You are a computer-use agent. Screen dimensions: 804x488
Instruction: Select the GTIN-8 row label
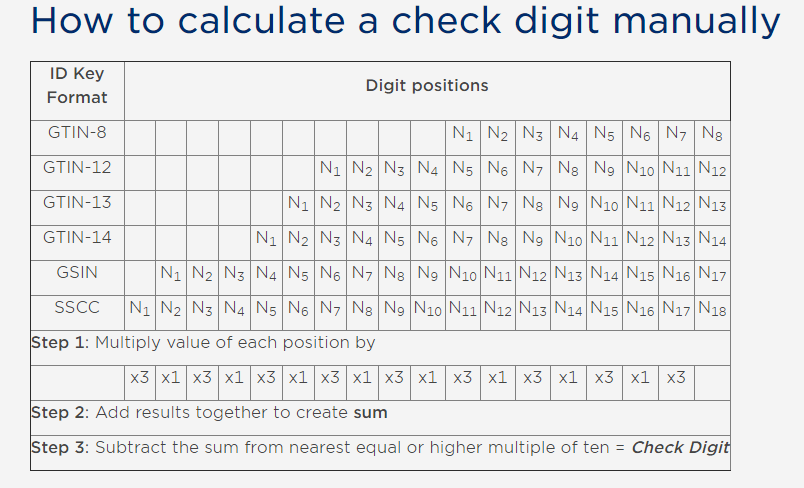(77, 132)
